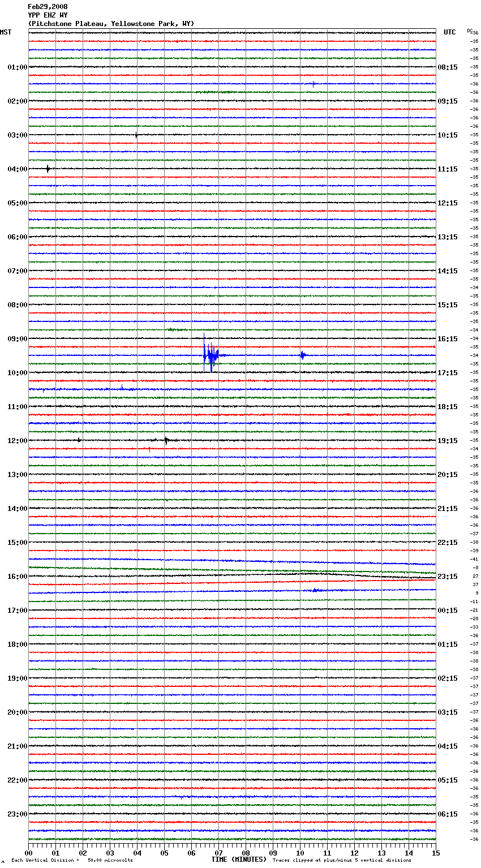Click the DC offset value -28
This screenshot has width=481, height=868.
pos(474,619)
